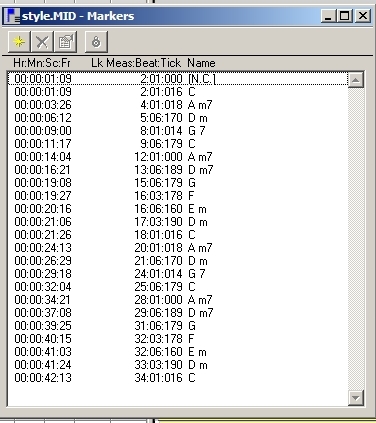The width and height of the screenshot is (376, 423).
Task: Select the D m marker at 21:06:170
Action: pos(178,261)
